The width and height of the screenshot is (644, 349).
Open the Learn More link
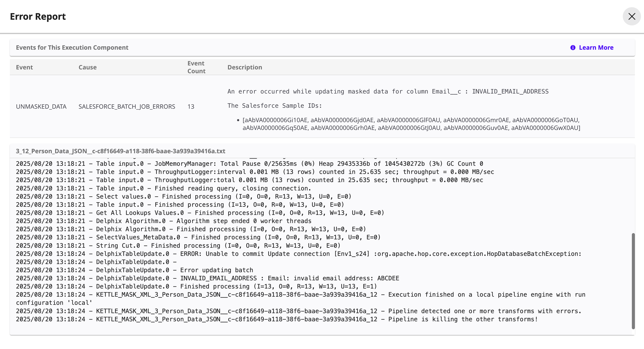tap(596, 48)
